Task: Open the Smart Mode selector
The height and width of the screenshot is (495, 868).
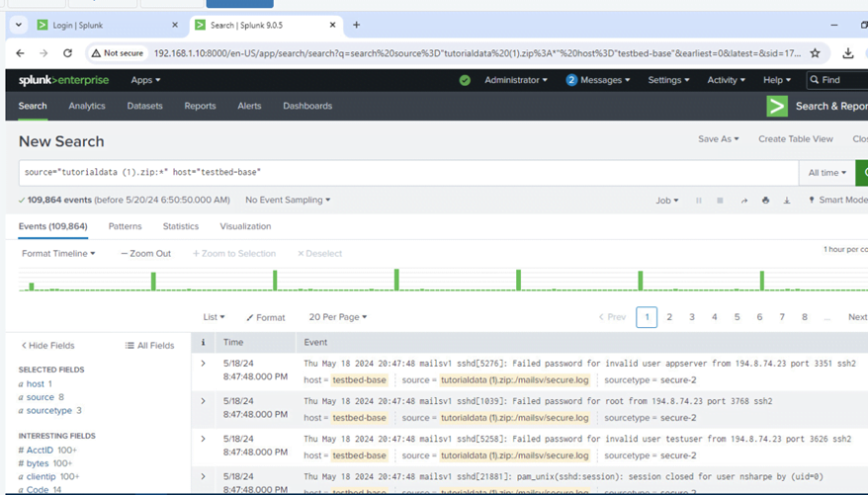Action: (x=837, y=201)
